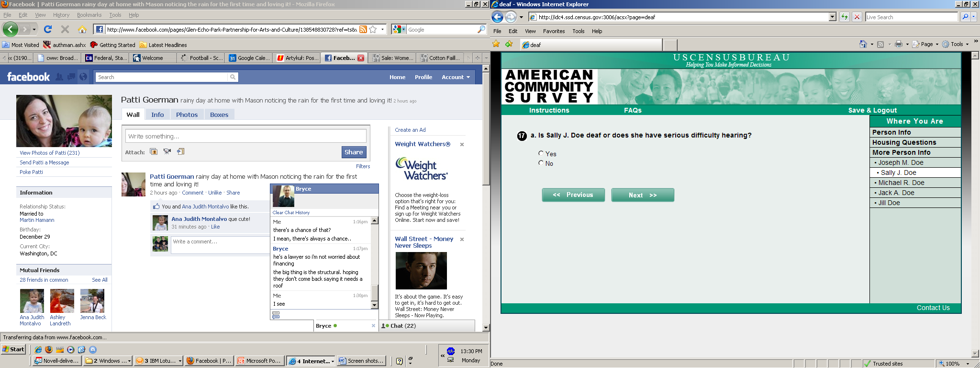
Task: Click the Windows Start button
Action: [13, 349]
